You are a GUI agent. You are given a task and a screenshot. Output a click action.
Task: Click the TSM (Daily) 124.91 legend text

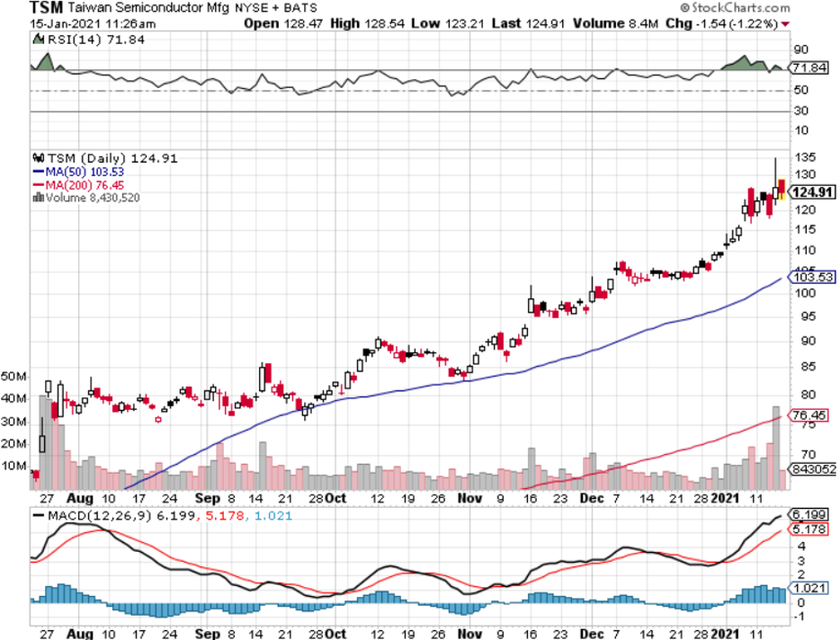(112, 158)
